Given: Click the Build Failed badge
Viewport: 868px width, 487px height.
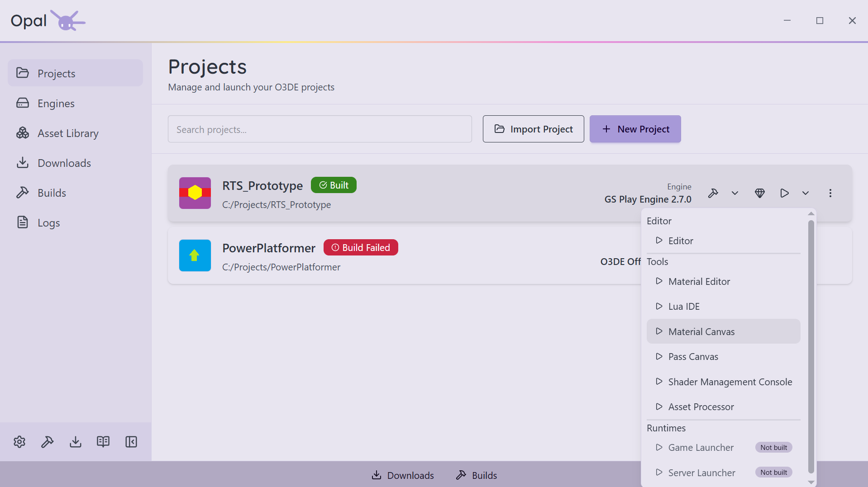Looking at the screenshot, I should tap(361, 247).
